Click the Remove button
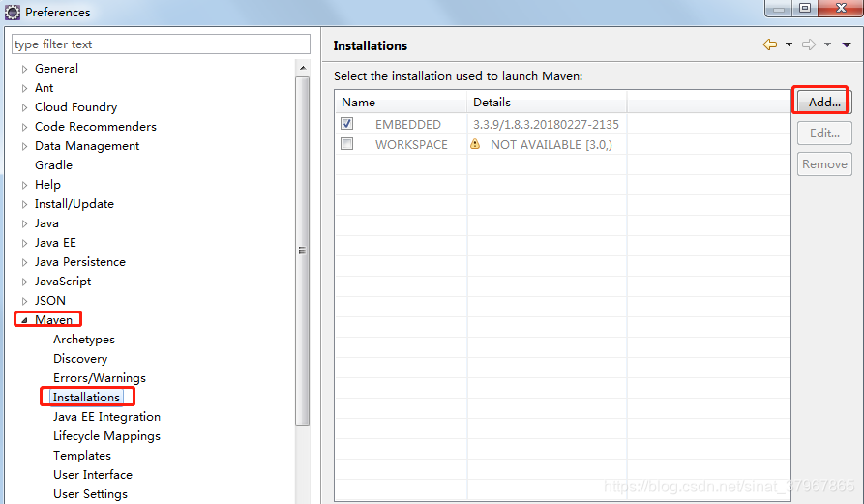Image resolution: width=864 pixels, height=504 pixels. (824, 164)
